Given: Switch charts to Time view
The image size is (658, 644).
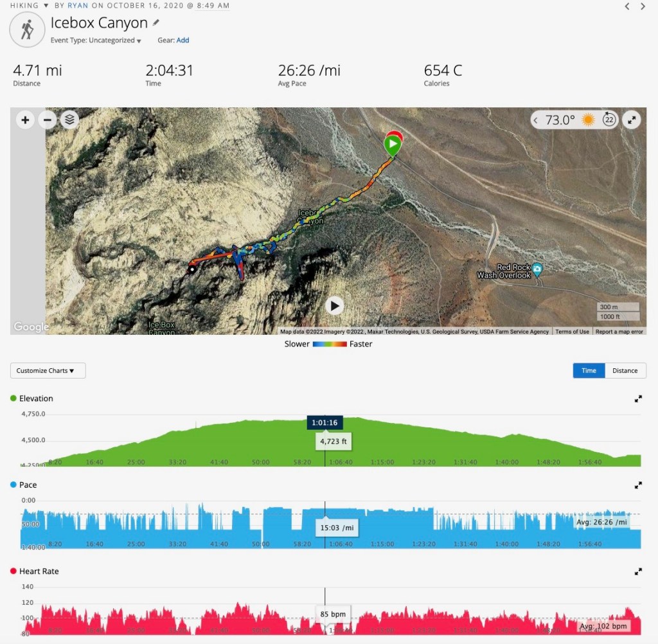Looking at the screenshot, I should (x=589, y=371).
